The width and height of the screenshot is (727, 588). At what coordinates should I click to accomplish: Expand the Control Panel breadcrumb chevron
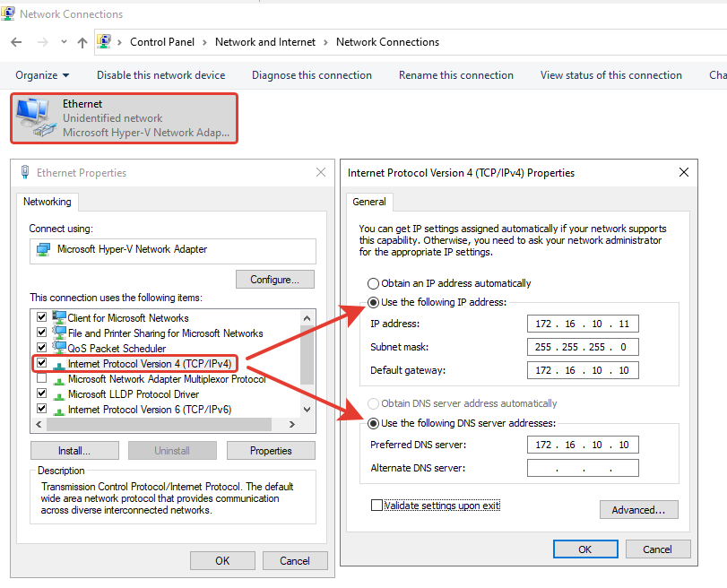[x=204, y=42]
